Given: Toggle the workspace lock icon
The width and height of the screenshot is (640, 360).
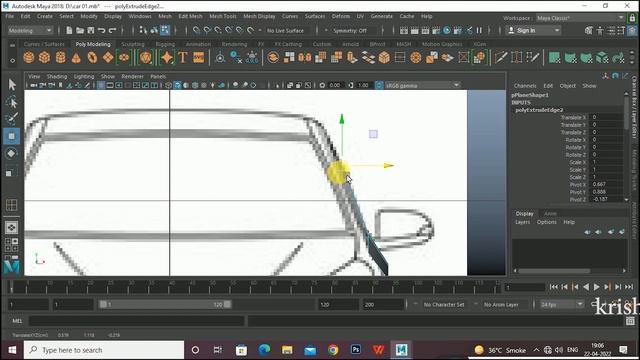Looking at the screenshot, I should (632, 18).
